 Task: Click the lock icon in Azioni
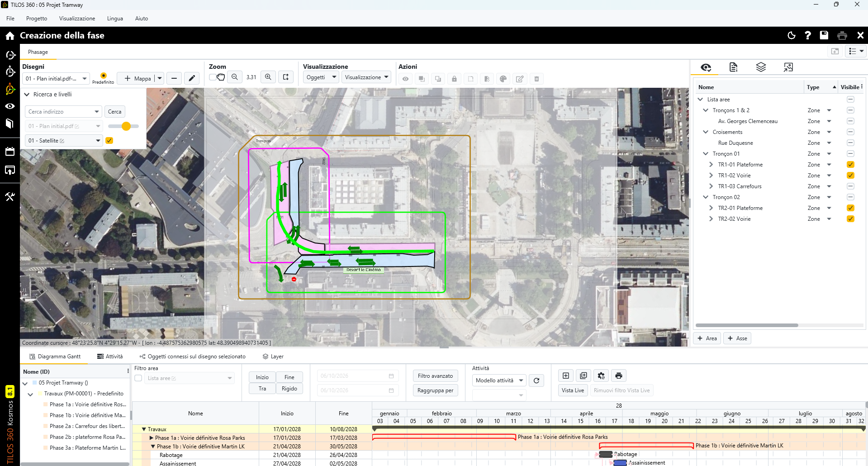454,79
